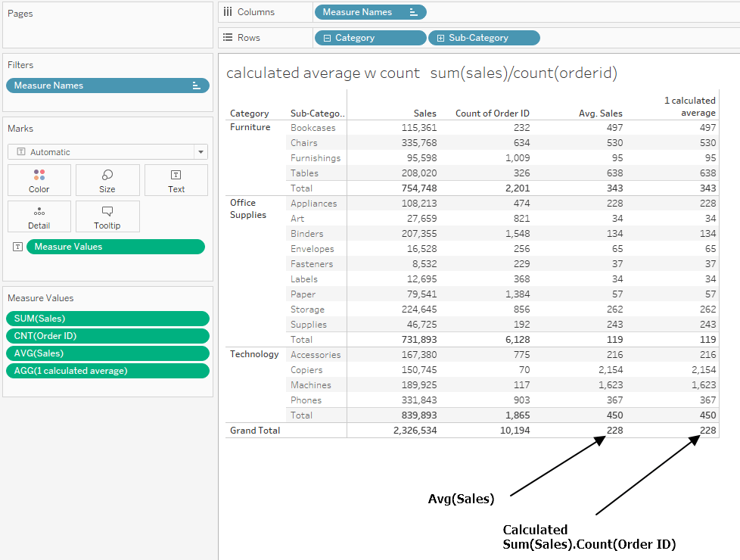Click the Columns shelf icon
Image resolution: width=740 pixels, height=560 pixels.
tap(228, 12)
